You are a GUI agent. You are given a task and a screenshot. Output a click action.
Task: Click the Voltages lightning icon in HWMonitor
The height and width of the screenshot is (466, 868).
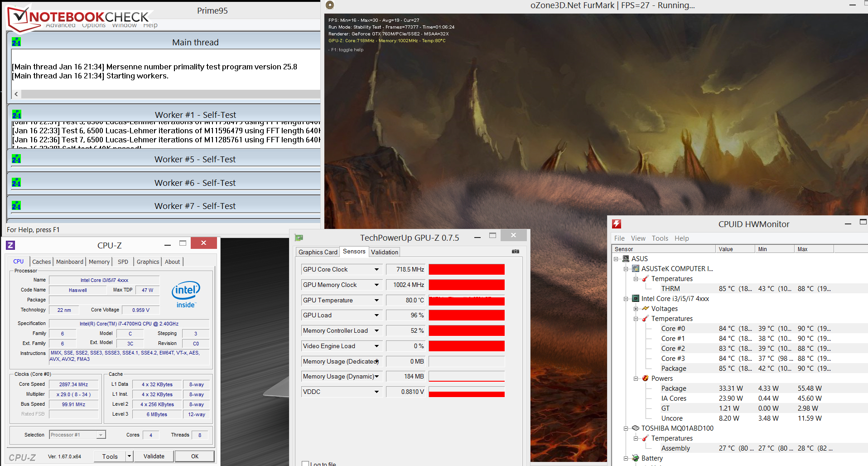pos(646,308)
